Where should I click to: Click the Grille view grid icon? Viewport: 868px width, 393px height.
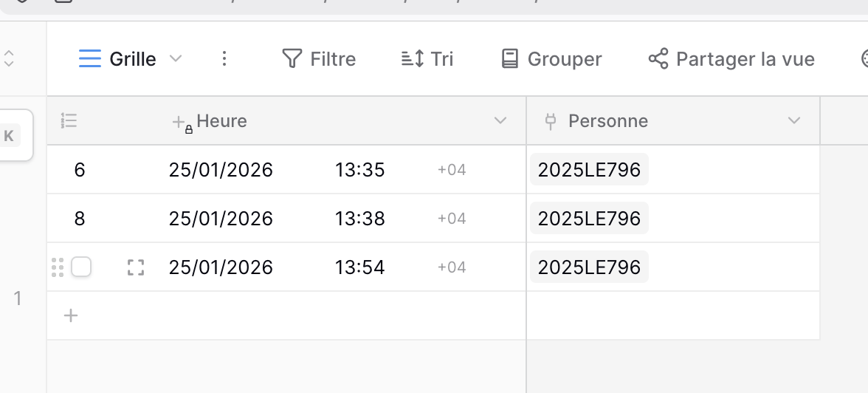click(x=89, y=59)
